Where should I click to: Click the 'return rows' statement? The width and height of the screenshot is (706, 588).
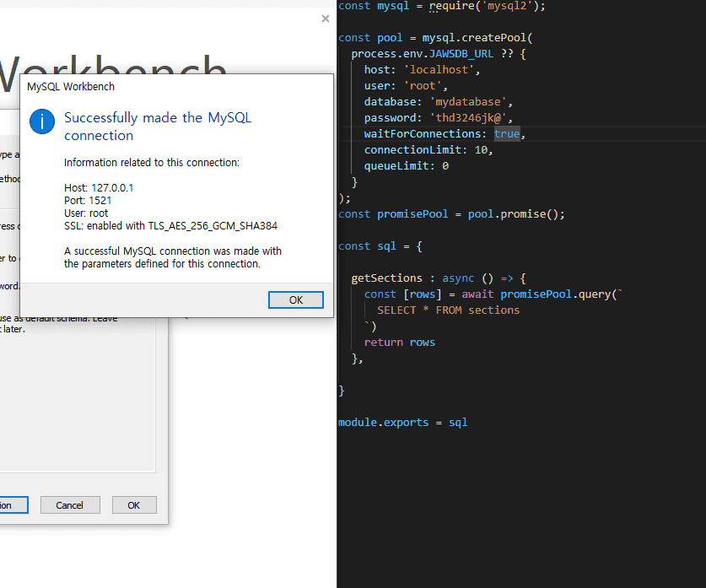tap(399, 343)
